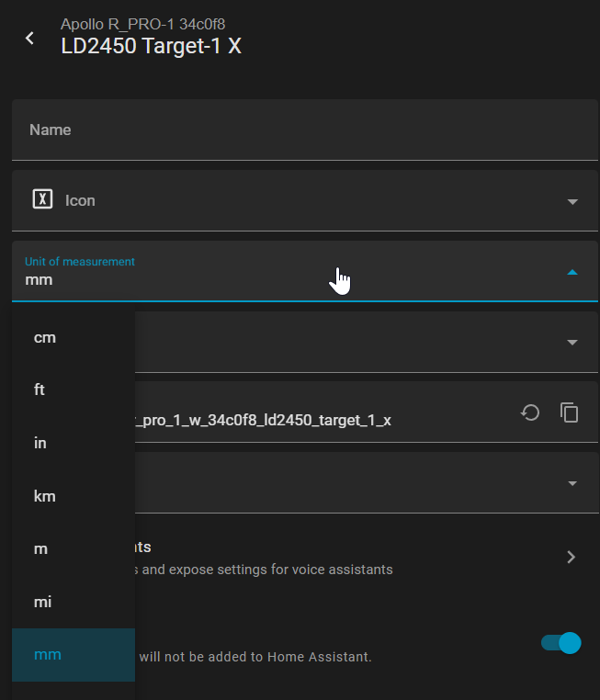The height and width of the screenshot is (700, 600).
Task: Pick mi from the unit options
Action: click(x=74, y=602)
